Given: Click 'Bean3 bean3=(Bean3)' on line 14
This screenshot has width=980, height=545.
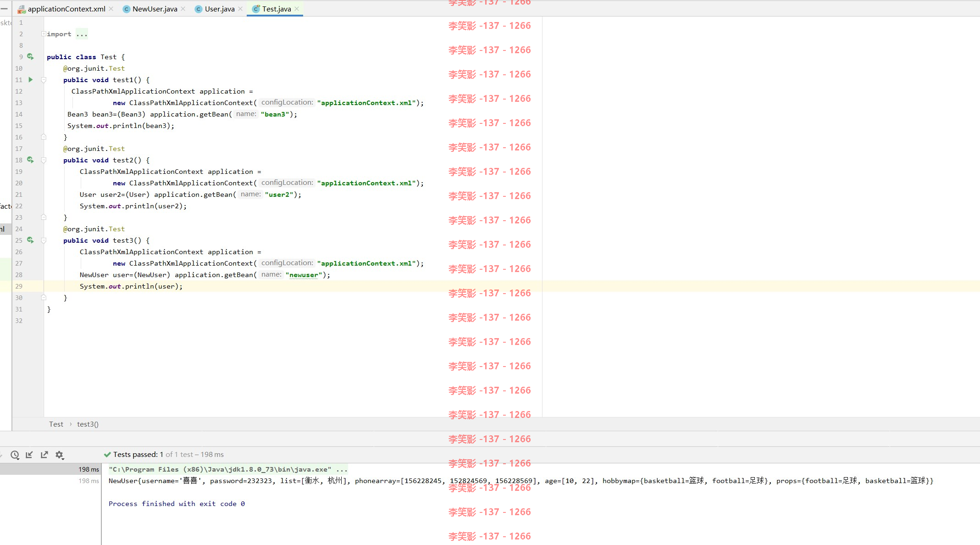Looking at the screenshot, I should pos(106,114).
